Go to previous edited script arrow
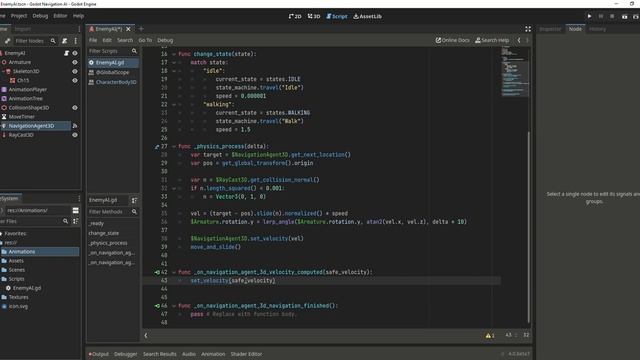This screenshot has width=640, height=360. (519, 40)
